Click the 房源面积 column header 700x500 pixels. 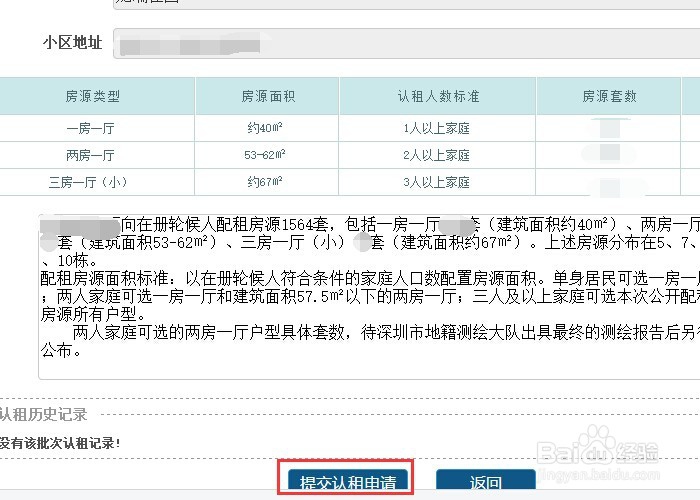[267, 96]
